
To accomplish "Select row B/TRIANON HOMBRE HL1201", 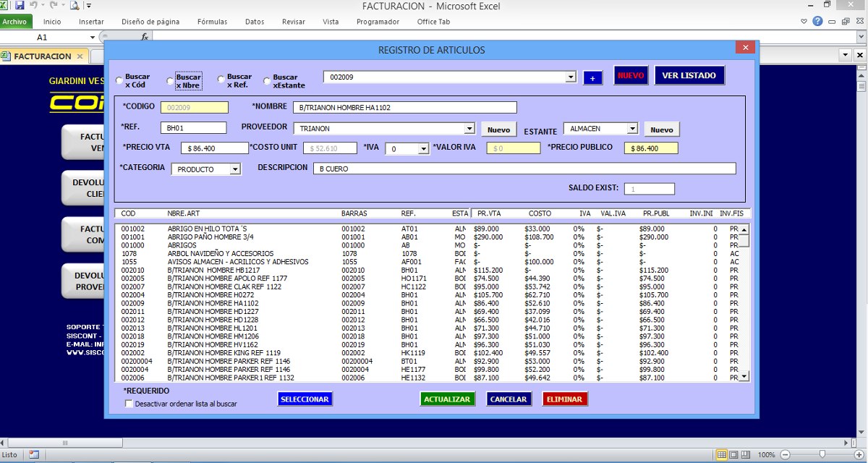I will pos(426,328).
